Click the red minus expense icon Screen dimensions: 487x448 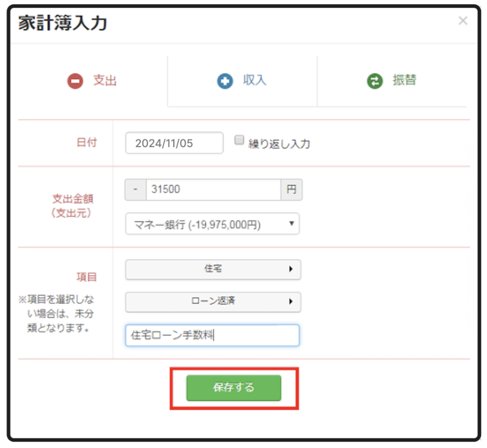(75, 81)
